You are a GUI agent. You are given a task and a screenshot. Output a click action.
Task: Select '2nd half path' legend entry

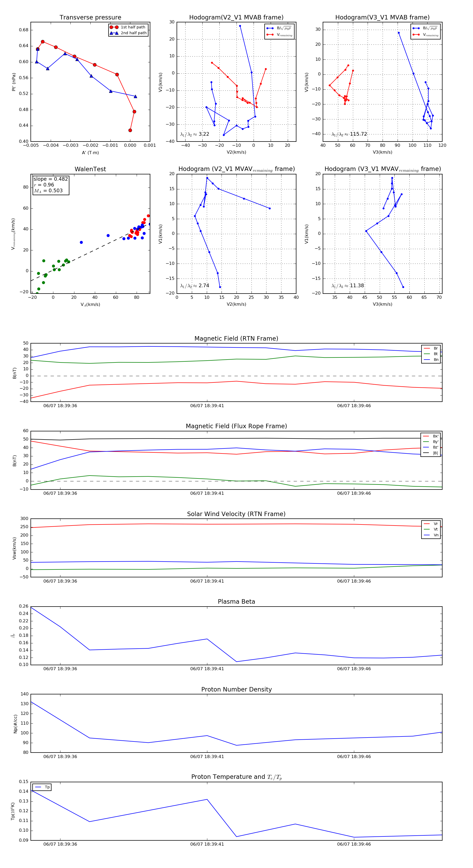(x=128, y=33)
